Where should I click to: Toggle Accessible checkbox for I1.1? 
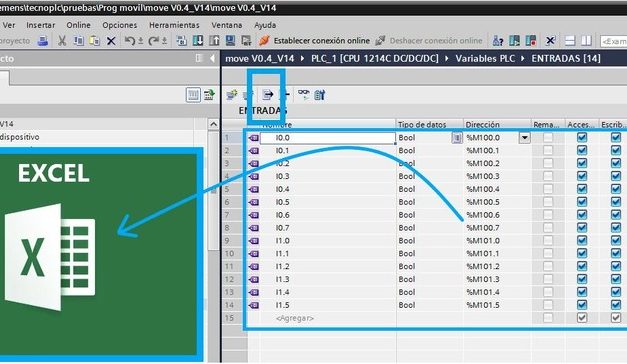pos(582,254)
